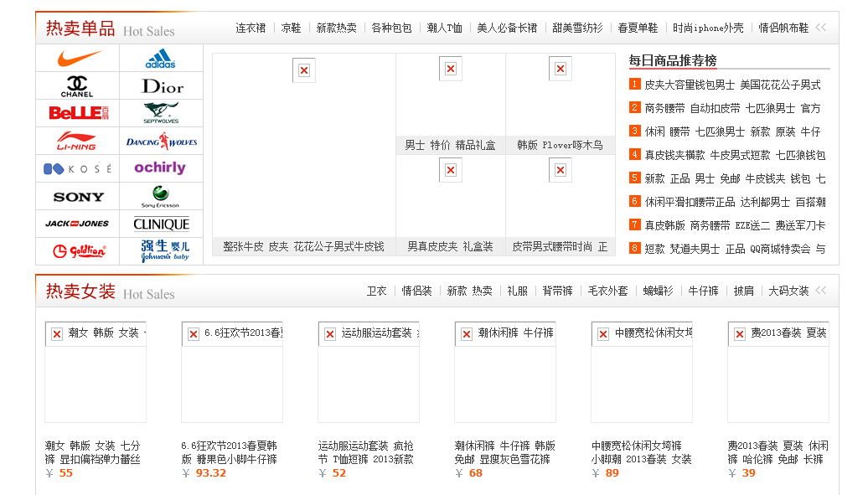Open the Li-Ning brand logo
Viewport: 868px width, 495px height.
click(x=78, y=141)
